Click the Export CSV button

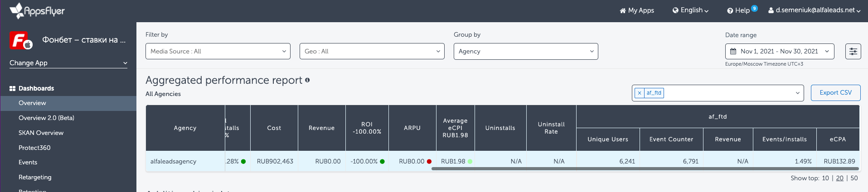pyautogui.click(x=835, y=93)
